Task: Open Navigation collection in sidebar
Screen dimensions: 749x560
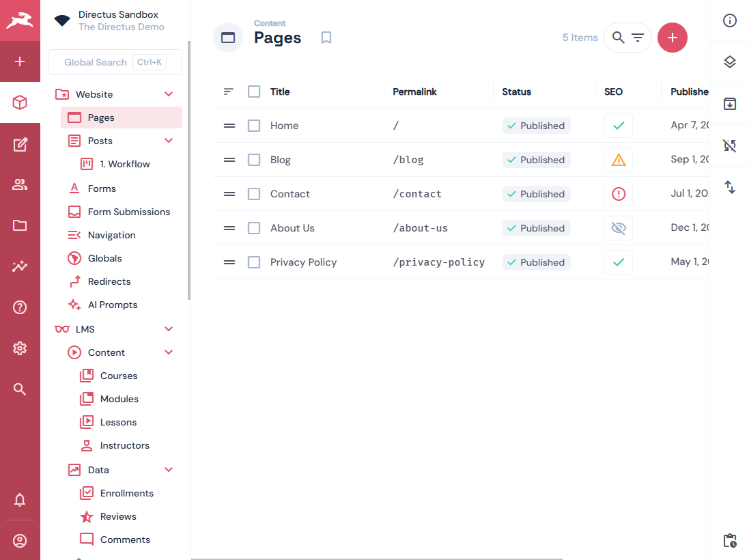Action: point(111,235)
